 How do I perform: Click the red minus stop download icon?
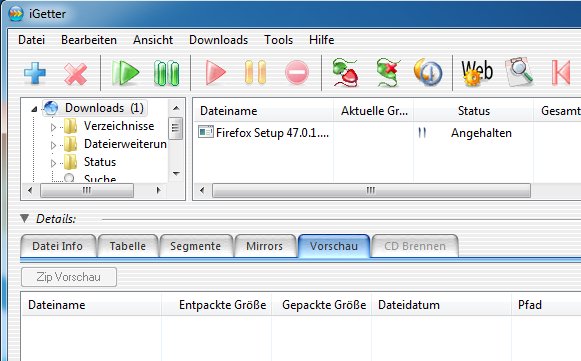(296, 72)
